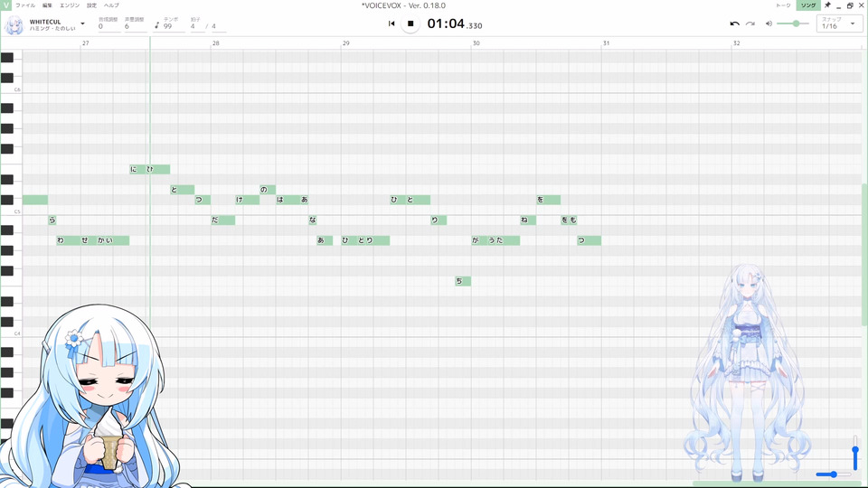Select the な note
The image size is (868, 488).
point(312,221)
